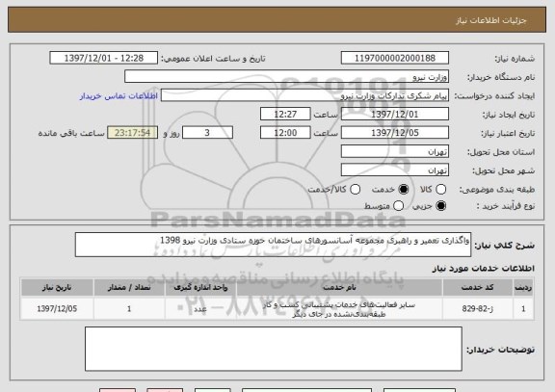The height and width of the screenshot is (392, 555).
Task: Select the کالا radio button
Action: tap(441, 190)
